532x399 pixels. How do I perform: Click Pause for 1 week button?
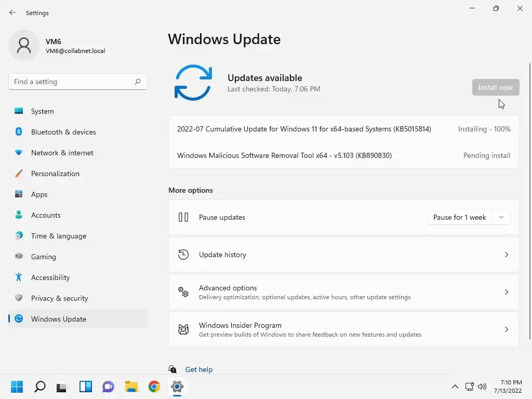(459, 217)
